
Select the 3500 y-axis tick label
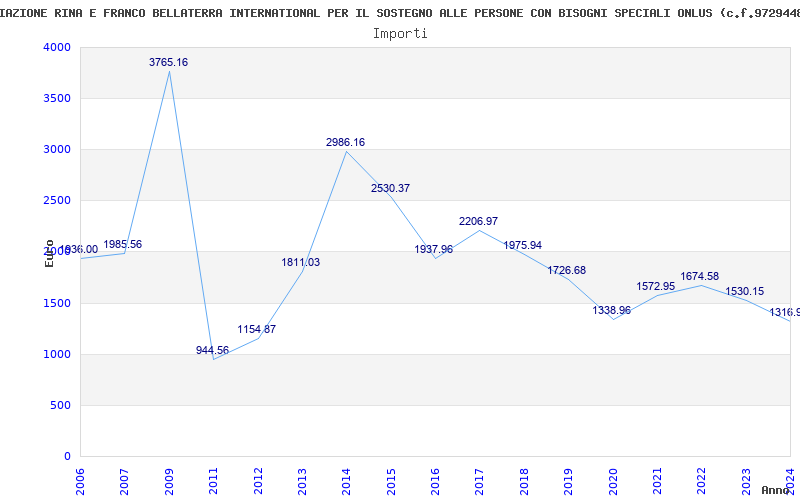coord(57,98)
